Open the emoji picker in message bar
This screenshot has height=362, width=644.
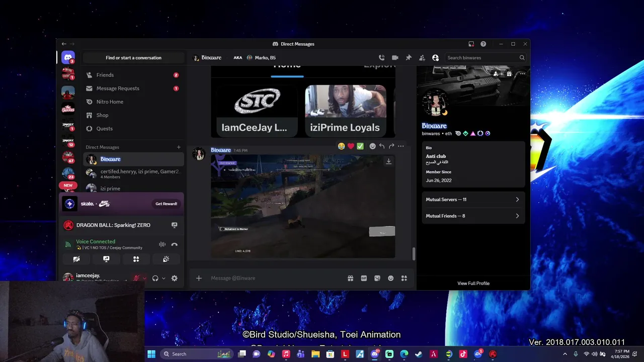(390, 278)
